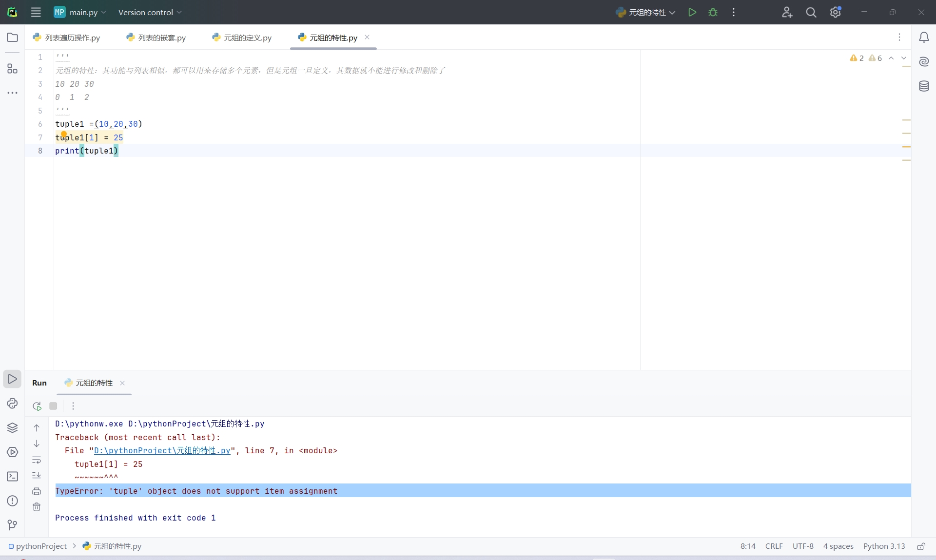Toggle scroll to end in console

[37, 475]
